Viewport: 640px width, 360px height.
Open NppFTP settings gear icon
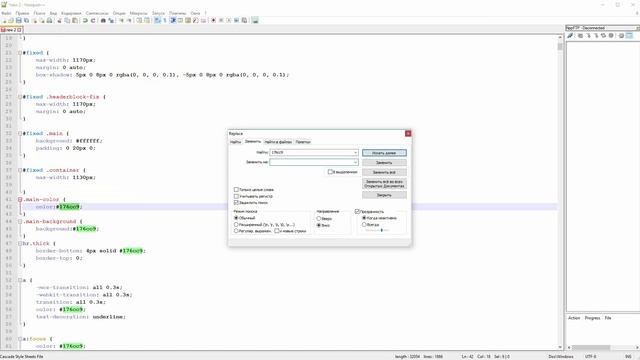click(621, 36)
